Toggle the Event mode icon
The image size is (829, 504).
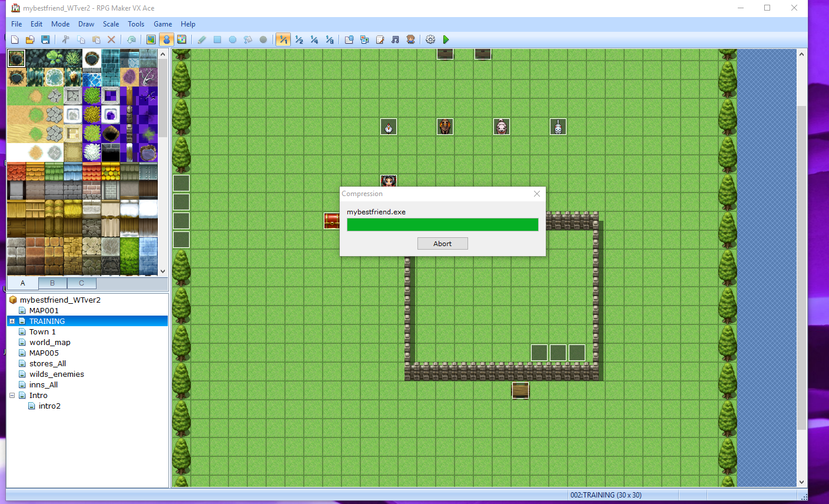[167, 39]
